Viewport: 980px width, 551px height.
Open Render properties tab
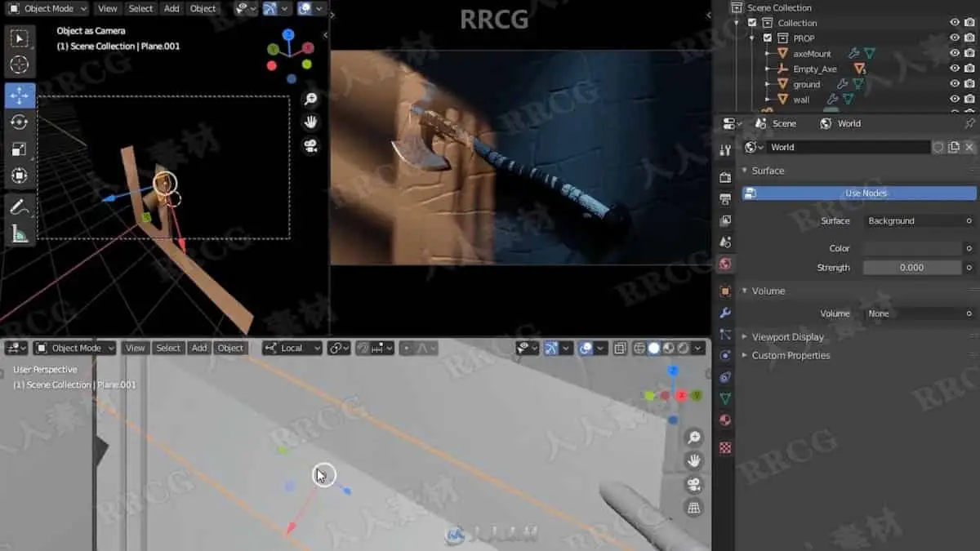(x=724, y=178)
